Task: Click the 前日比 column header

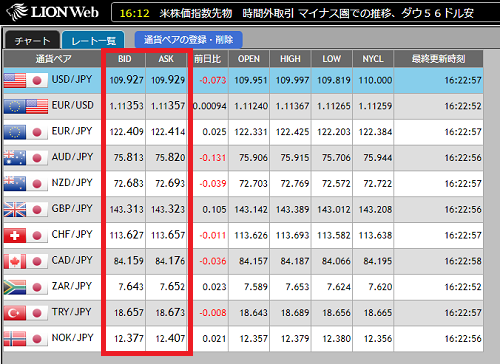Action: 207,59
